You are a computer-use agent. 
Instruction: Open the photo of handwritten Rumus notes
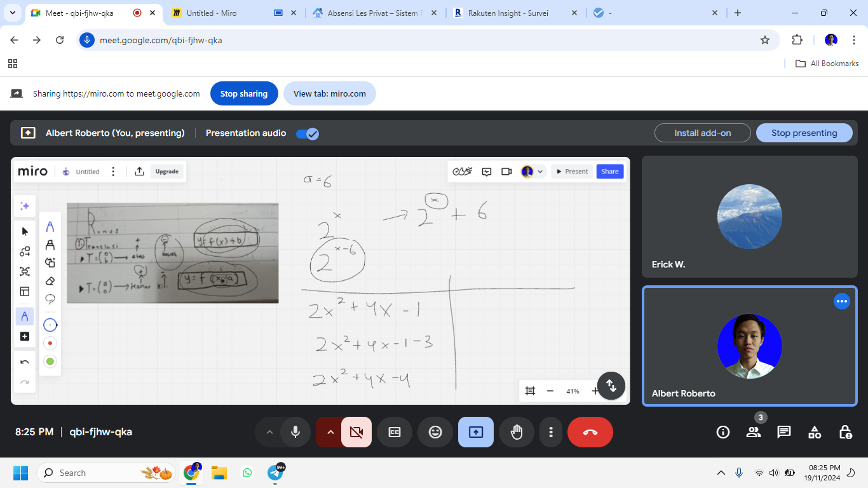pos(173,253)
